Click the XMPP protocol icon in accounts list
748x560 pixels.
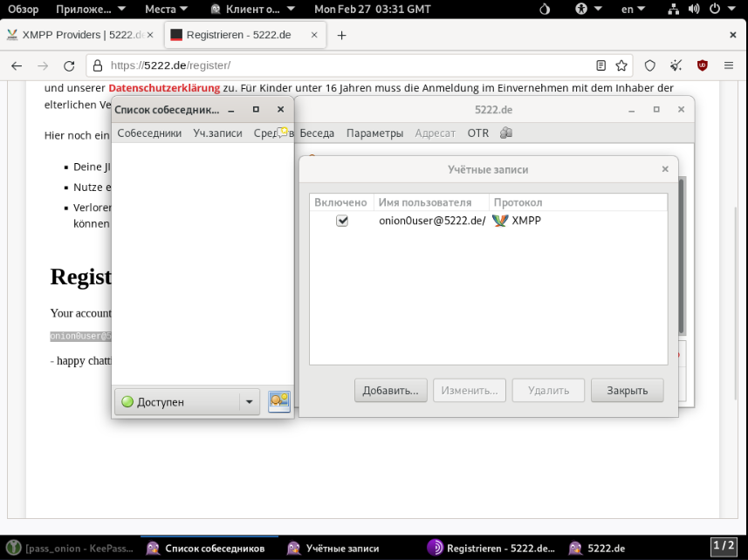[500, 221]
